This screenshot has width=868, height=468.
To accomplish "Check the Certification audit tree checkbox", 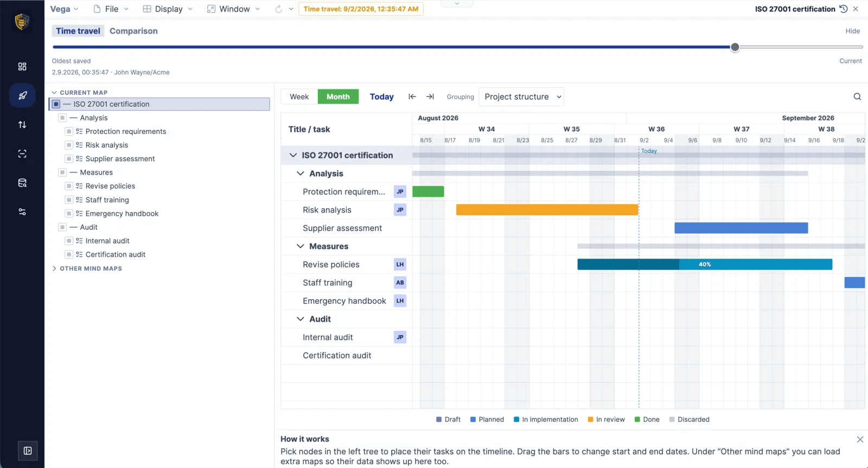I will coord(69,254).
